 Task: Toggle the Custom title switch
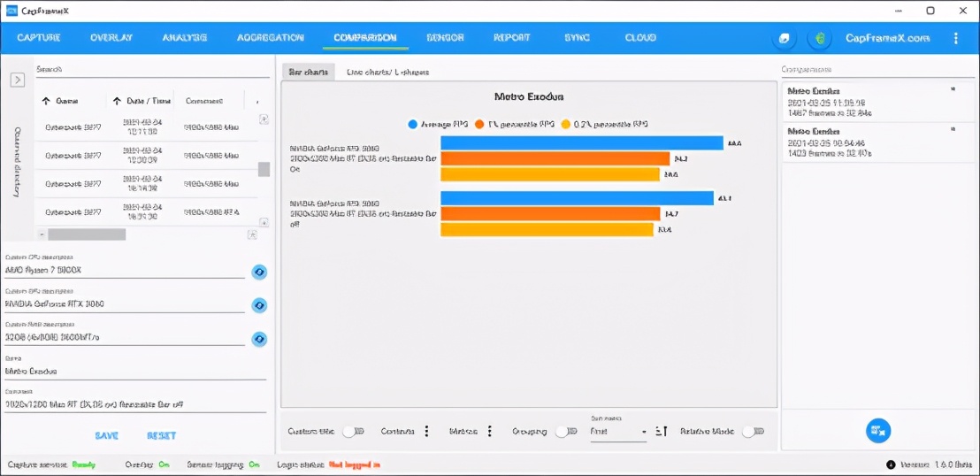point(354,432)
